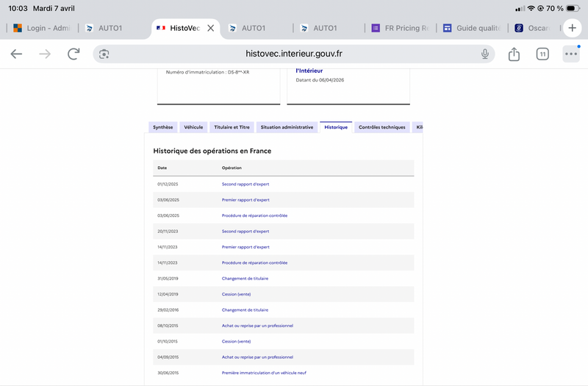Add a new browser tab
Viewport: 588px width, 386px height.
[x=573, y=28]
